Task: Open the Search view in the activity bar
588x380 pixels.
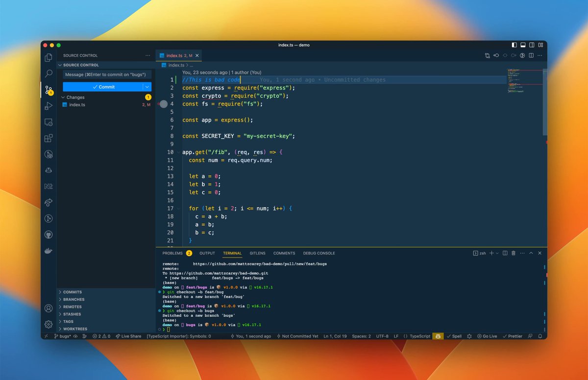Action: (x=49, y=73)
